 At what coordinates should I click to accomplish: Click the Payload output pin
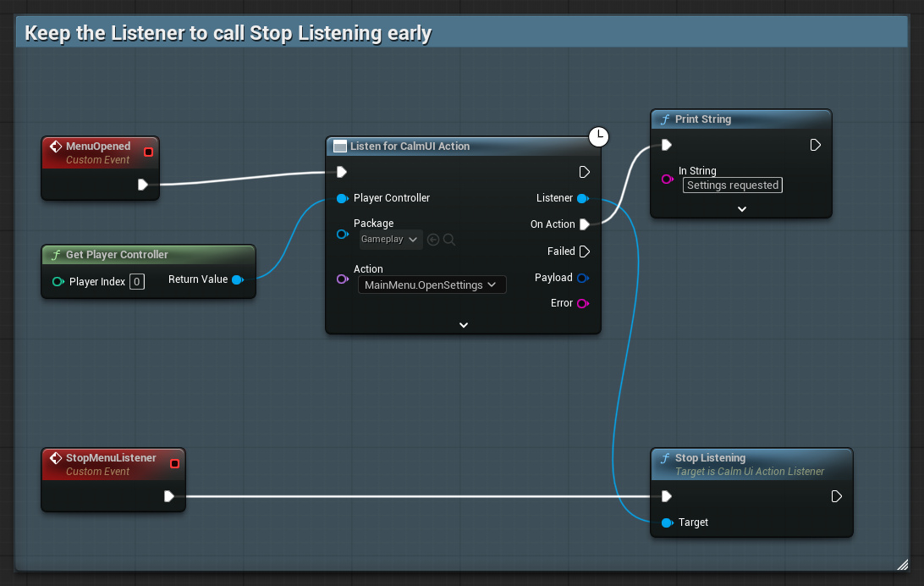[583, 278]
